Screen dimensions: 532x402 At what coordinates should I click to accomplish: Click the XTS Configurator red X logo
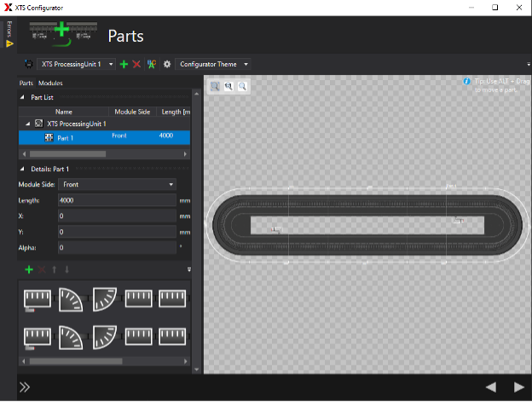tap(9, 7)
